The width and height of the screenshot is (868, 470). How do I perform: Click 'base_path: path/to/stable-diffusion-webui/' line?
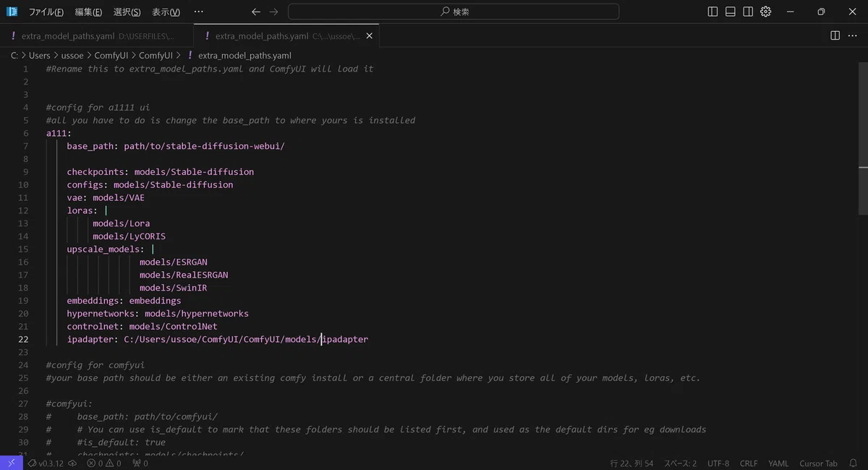point(176,146)
